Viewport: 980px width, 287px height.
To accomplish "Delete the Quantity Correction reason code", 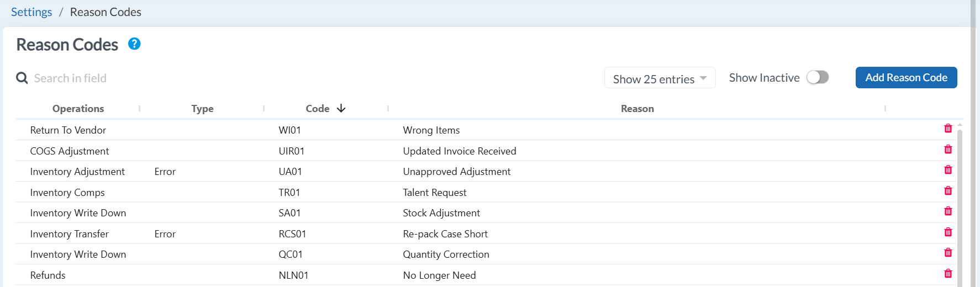I will (948, 253).
